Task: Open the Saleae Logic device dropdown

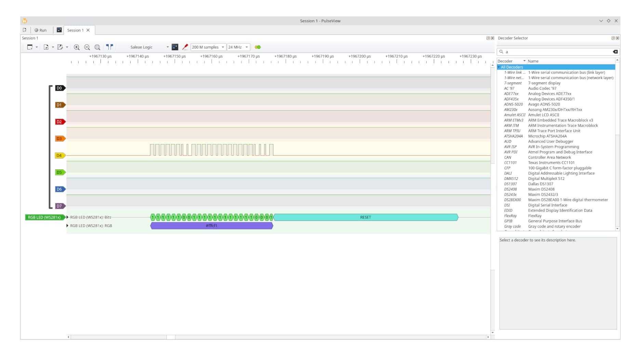Action: pyautogui.click(x=149, y=47)
